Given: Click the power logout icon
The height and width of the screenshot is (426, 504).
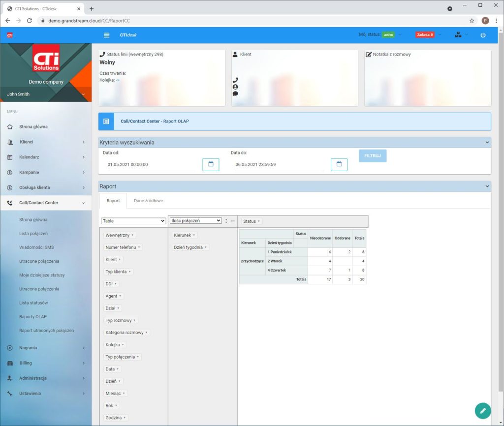Looking at the screenshot, I should pyautogui.click(x=483, y=35).
